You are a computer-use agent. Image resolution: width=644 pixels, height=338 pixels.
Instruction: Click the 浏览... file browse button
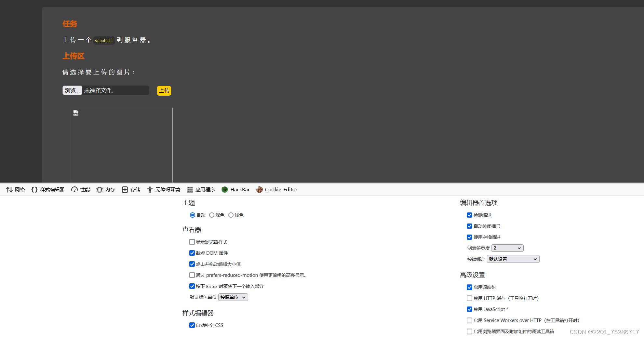[x=72, y=90]
